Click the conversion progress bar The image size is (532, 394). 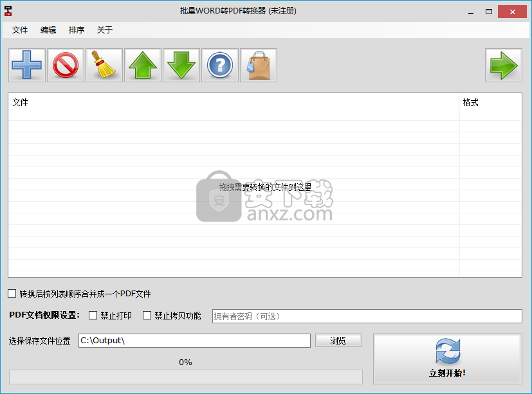186,377
